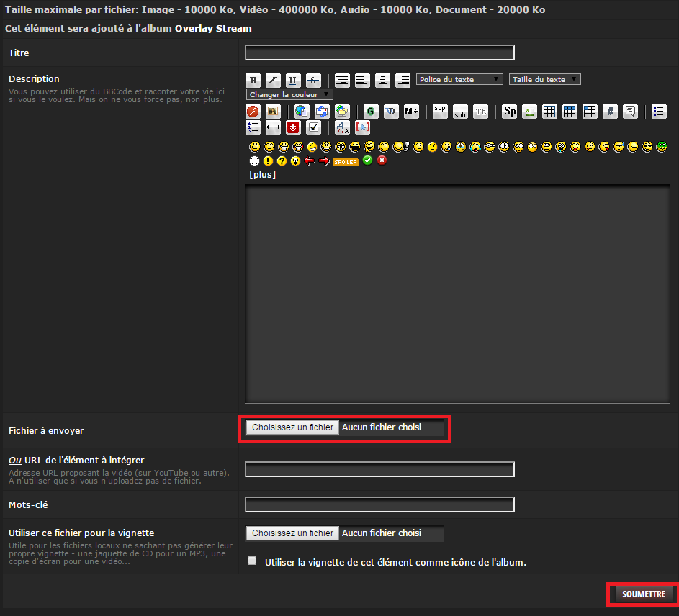Submit the form with SOUMETTRE button
The image size is (679, 616).
644,594
